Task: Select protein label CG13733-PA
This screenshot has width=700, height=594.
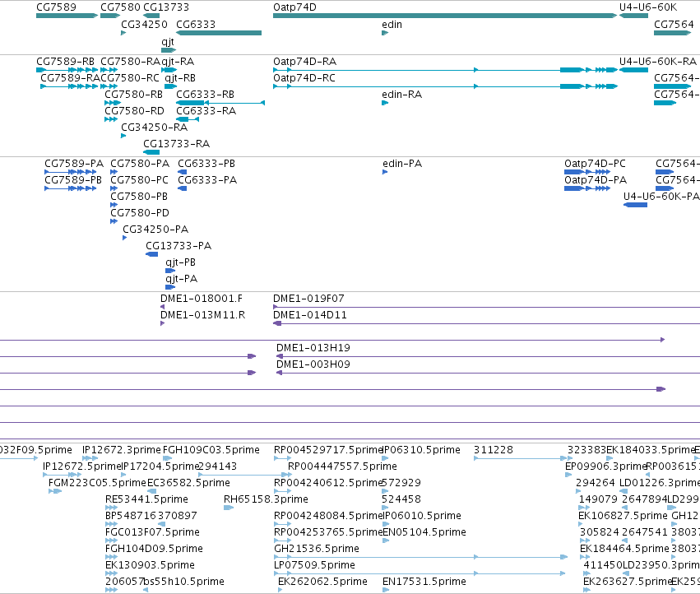Action: [x=178, y=246]
